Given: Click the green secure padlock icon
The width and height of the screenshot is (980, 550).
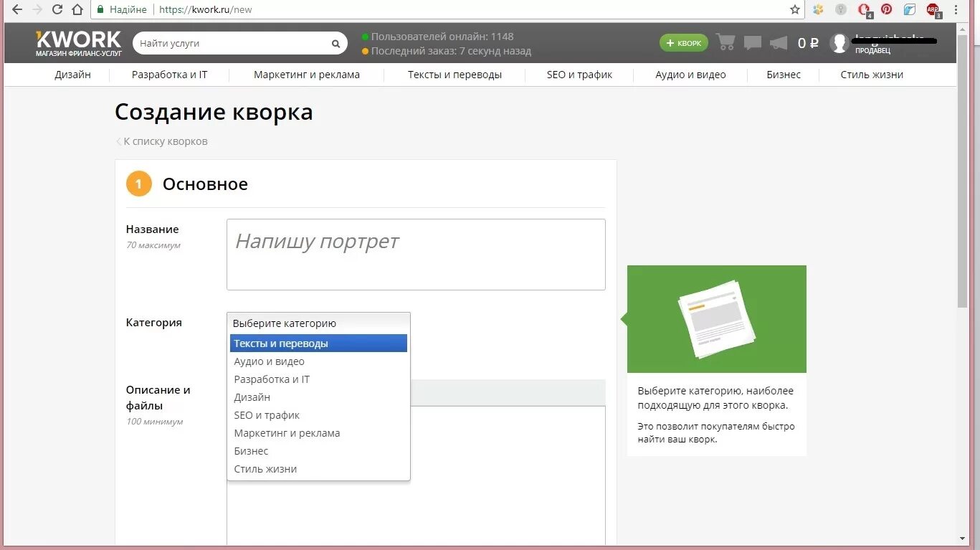Looking at the screenshot, I should [x=101, y=10].
